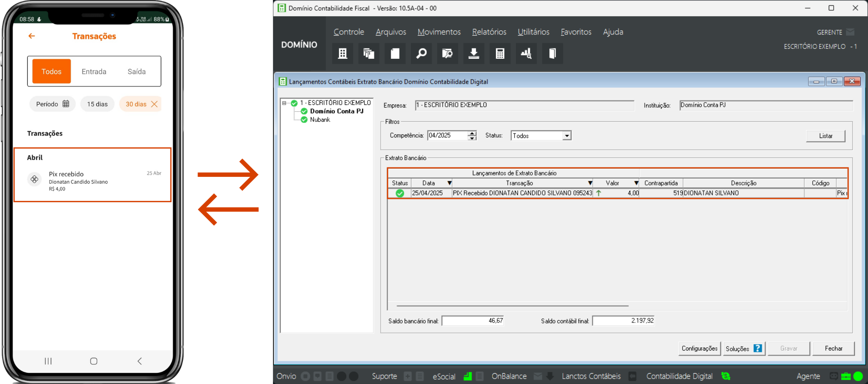Open the Arquivos menu
This screenshot has width=868, height=384.
pyautogui.click(x=391, y=32)
